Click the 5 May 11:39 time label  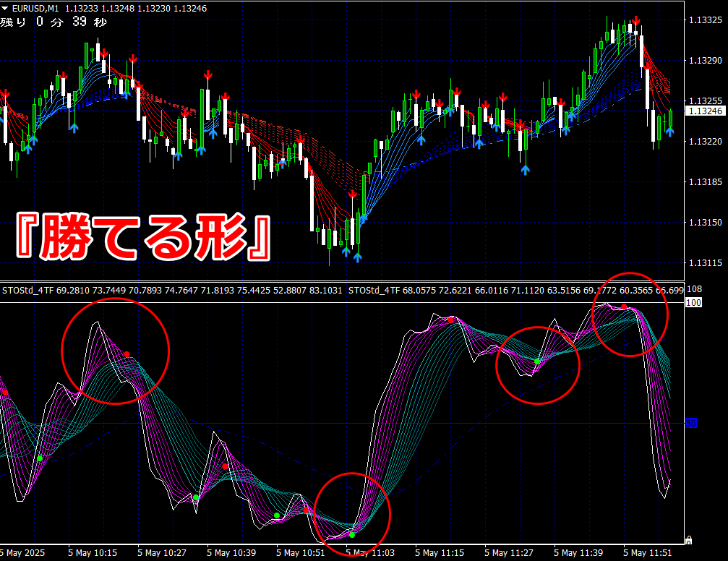tap(578, 552)
